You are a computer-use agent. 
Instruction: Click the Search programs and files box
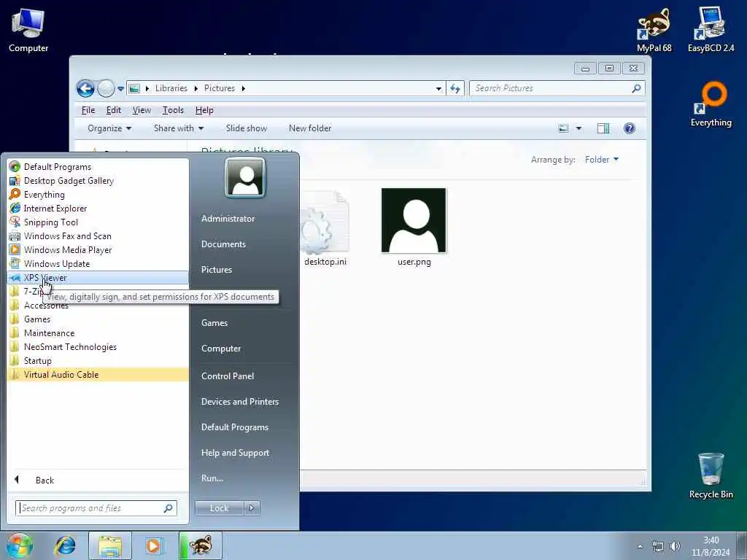coord(96,508)
